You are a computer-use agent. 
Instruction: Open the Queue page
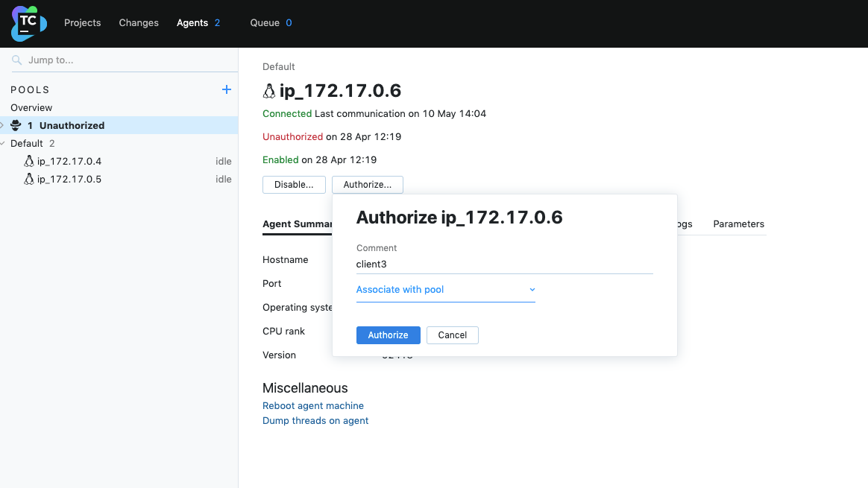pos(265,23)
